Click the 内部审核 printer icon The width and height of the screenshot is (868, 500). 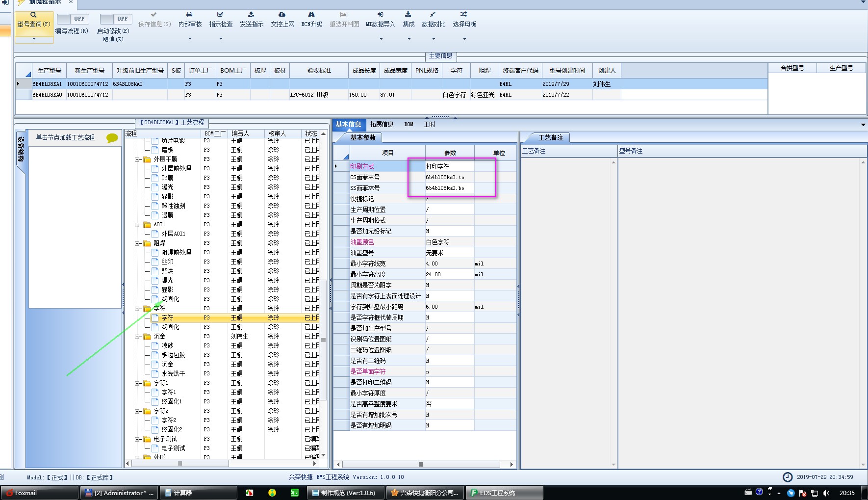[189, 15]
